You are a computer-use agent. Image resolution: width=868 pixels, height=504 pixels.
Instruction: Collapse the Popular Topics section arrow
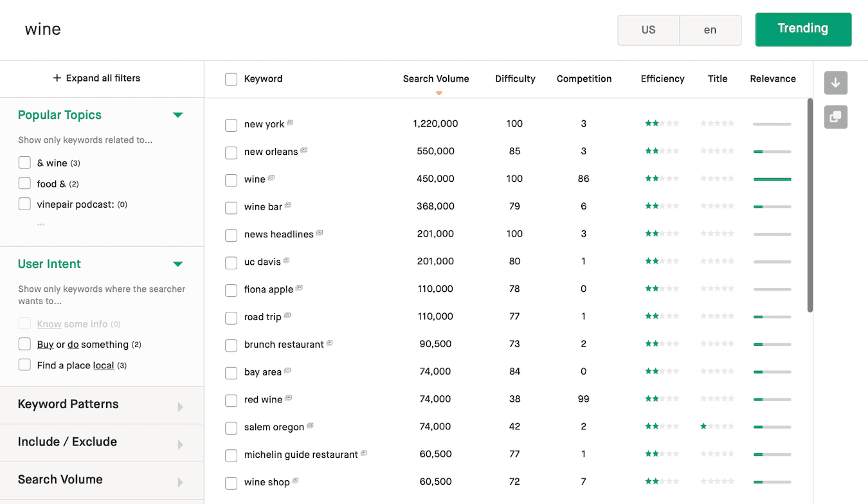(x=178, y=115)
